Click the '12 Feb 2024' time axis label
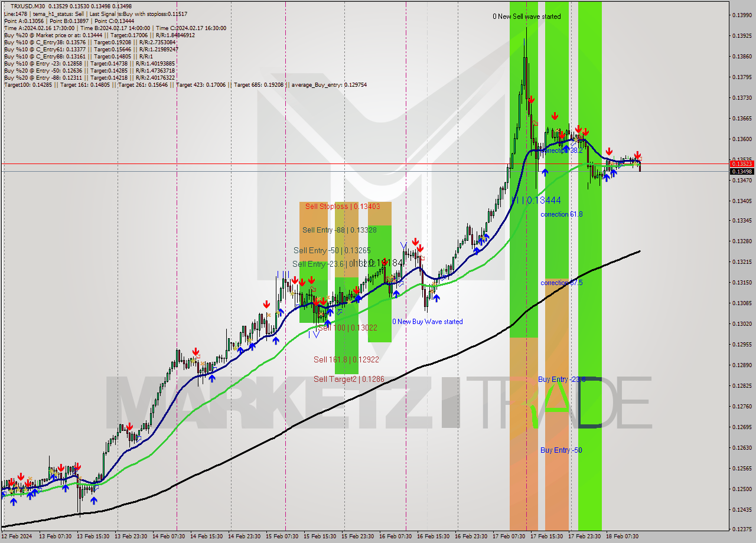This screenshot has width=756, height=543. coord(17,537)
